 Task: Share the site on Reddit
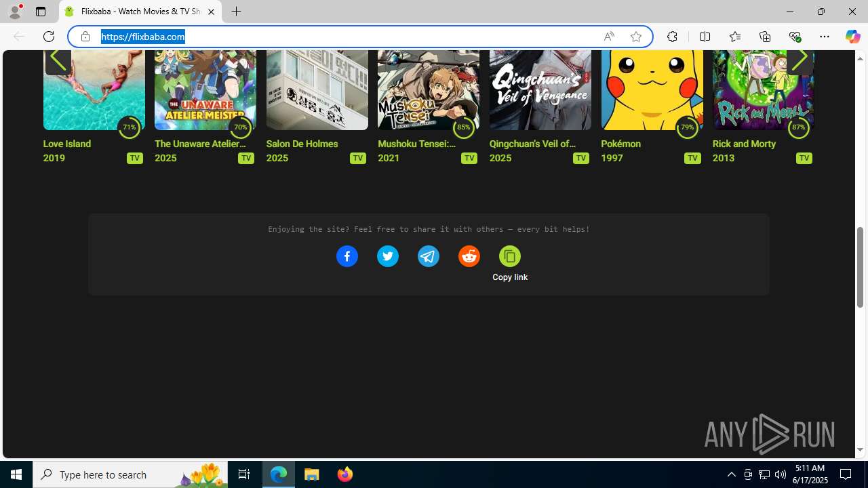coord(469,256)
